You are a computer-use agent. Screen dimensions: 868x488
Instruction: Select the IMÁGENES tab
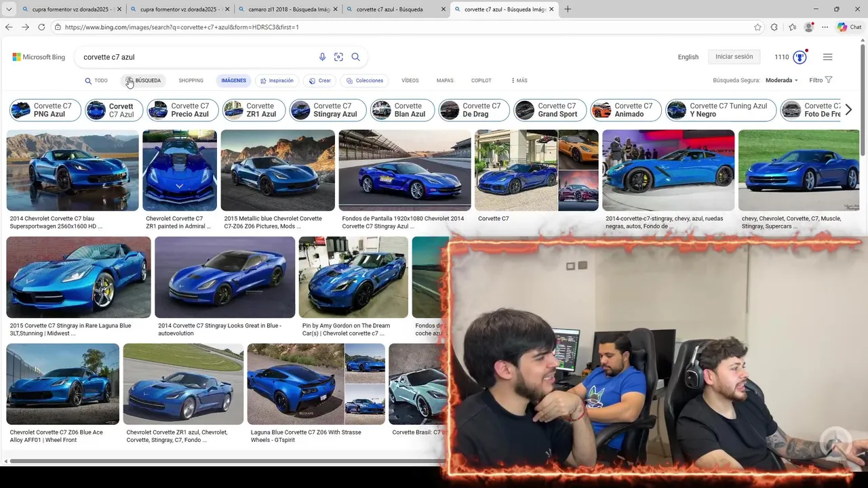[x=233, y=81]
